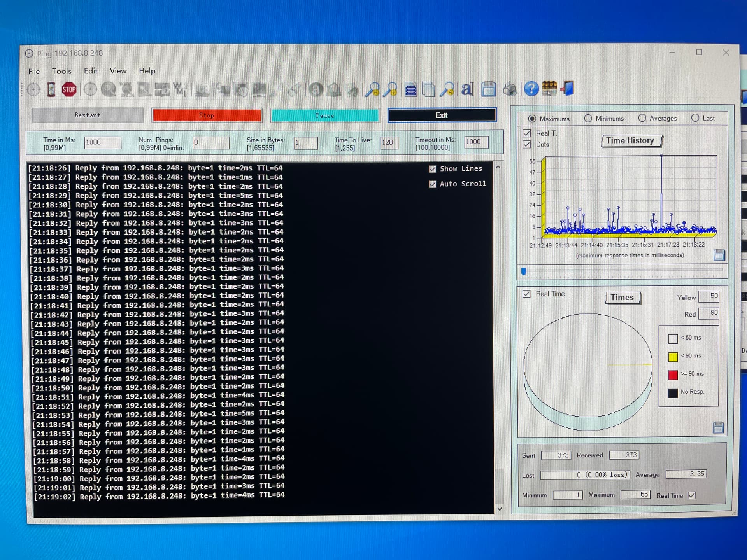This screenshot has height=560, width=747.
Task: Click the red STOP sign toolbar icon
Action: coord(69,90)
